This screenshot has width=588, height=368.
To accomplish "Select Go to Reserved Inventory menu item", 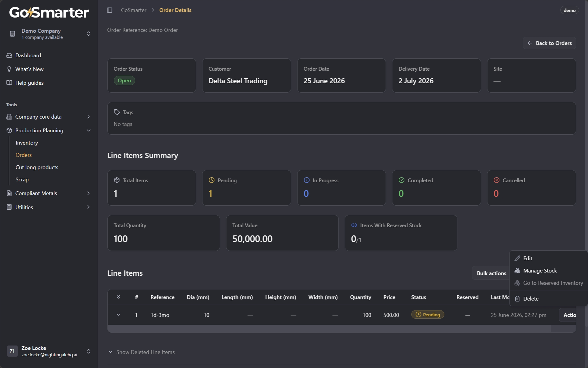I will (x=548, y=283).
